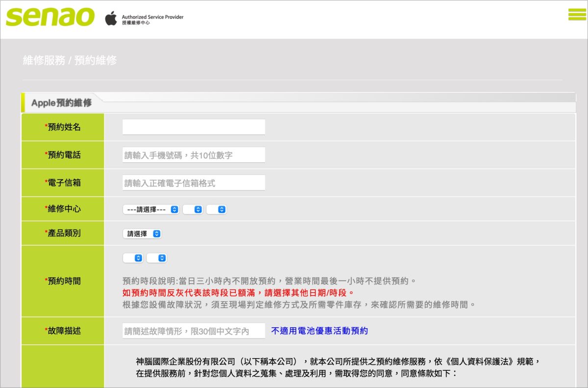Click the *故障描述 label
Image resolution: width=588 pixels, height=388 pixels.
coord(63,331)
